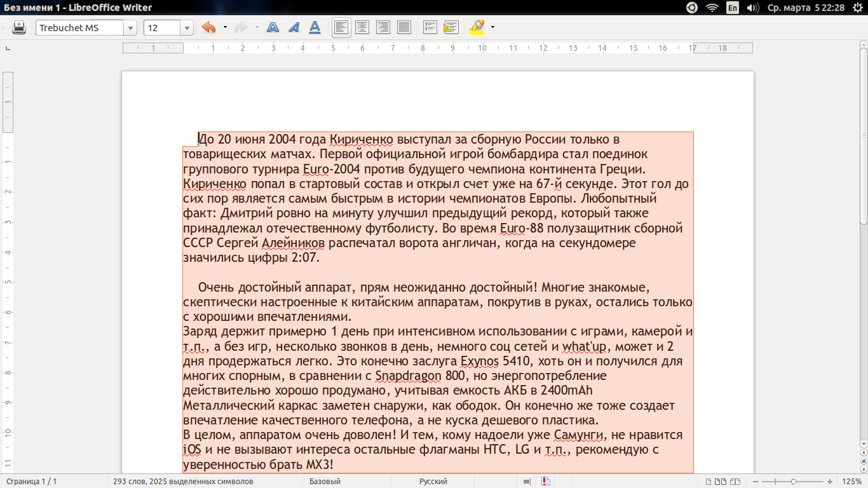Screen dimensions: 868x488
Task: Open the undo history dropdown arrow
Action: [x=225, y=27]
